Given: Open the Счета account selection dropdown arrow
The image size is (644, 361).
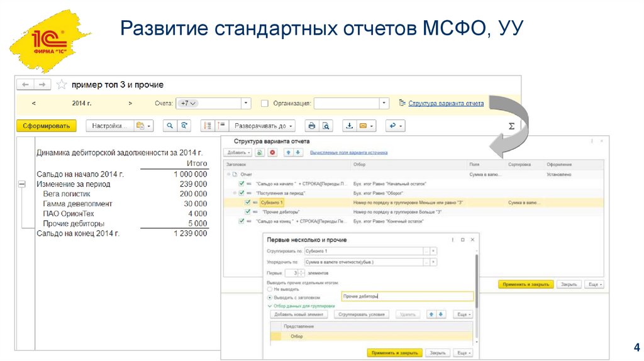Looking at the screenshot, I should 246,103.
